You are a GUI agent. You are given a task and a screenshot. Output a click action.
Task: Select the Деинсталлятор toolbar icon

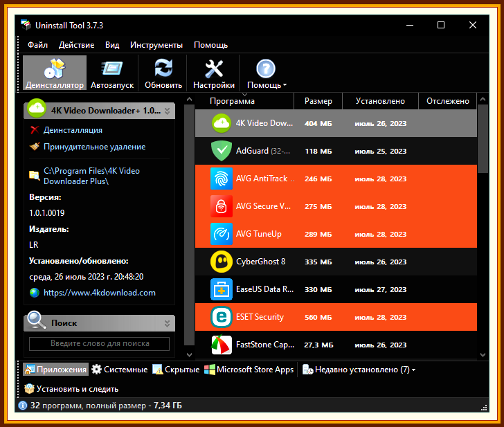pos(54,69)
